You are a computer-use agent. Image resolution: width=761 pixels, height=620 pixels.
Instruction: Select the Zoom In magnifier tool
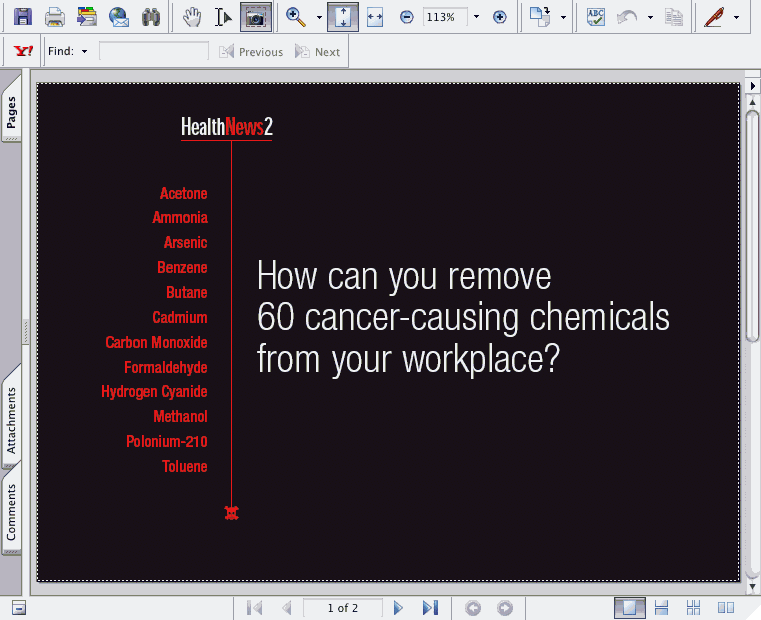296,17
